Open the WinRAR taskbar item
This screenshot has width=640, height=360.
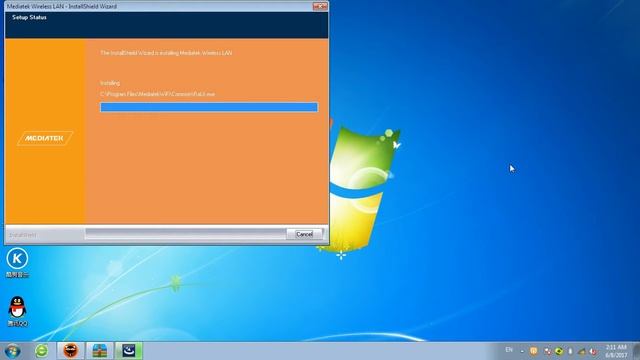click(x=100, y=351)
